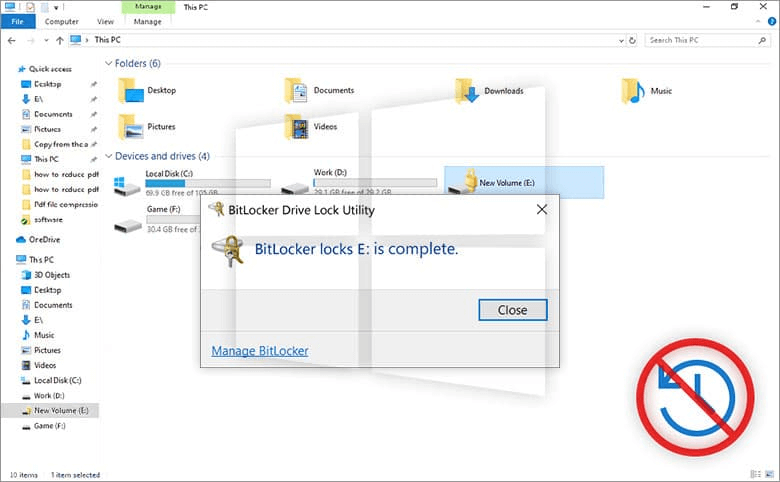Open the View ribbon tab
The width and height of the screenshot is (780, 482).
[105, 22]
